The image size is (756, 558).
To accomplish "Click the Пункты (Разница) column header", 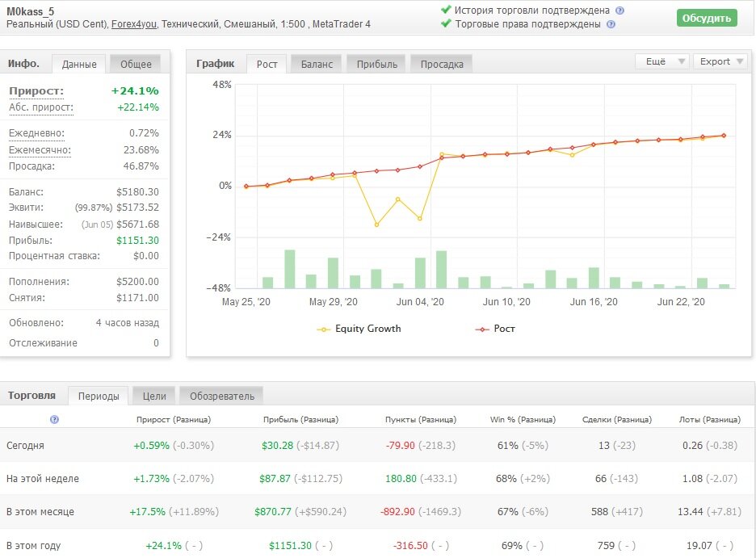I will tap(421, 420).
